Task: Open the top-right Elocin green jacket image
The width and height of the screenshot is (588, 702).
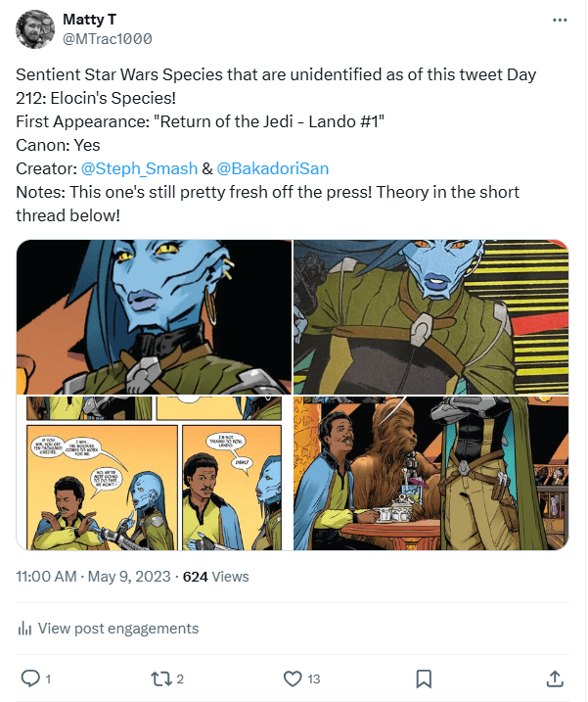Action: pyautogui.click(x=430, y=316)
